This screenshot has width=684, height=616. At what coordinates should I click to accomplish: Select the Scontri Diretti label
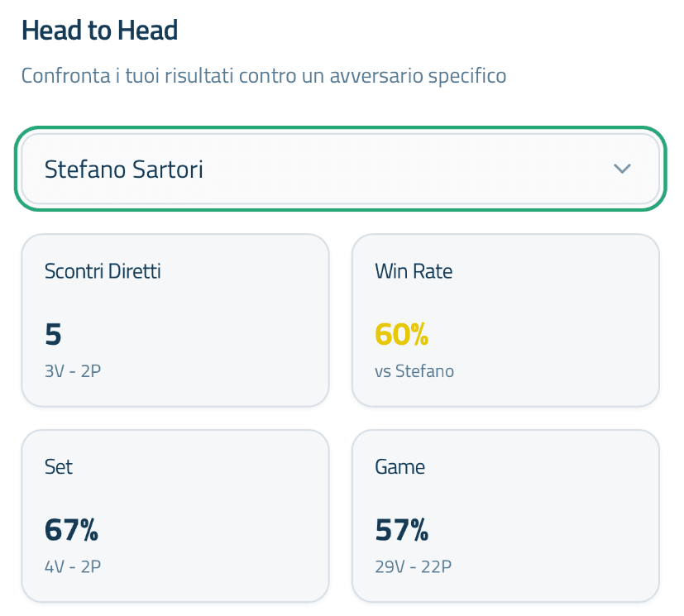(x=103, y=271)
